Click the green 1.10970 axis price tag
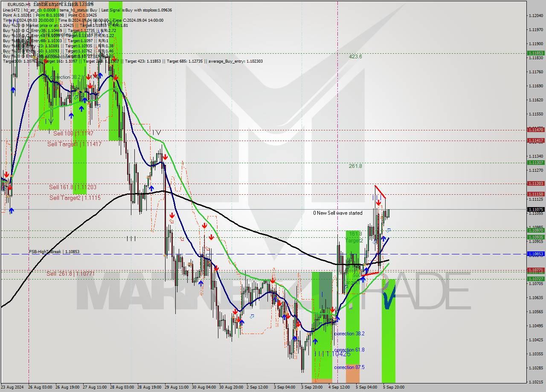 coord(536,231)
